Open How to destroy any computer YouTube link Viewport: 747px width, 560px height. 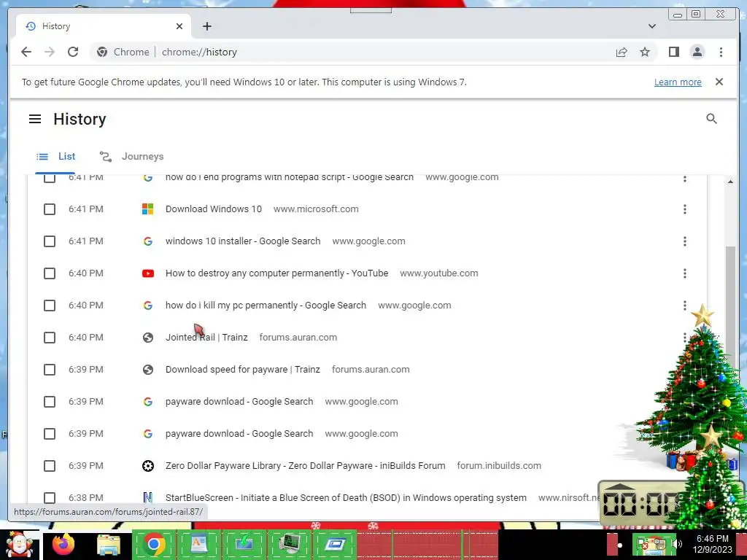pyautogui.click(x=276, y=273)
